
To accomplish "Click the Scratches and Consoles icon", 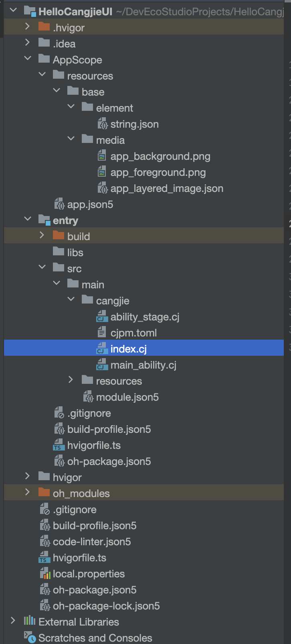I will click(30, 638).
